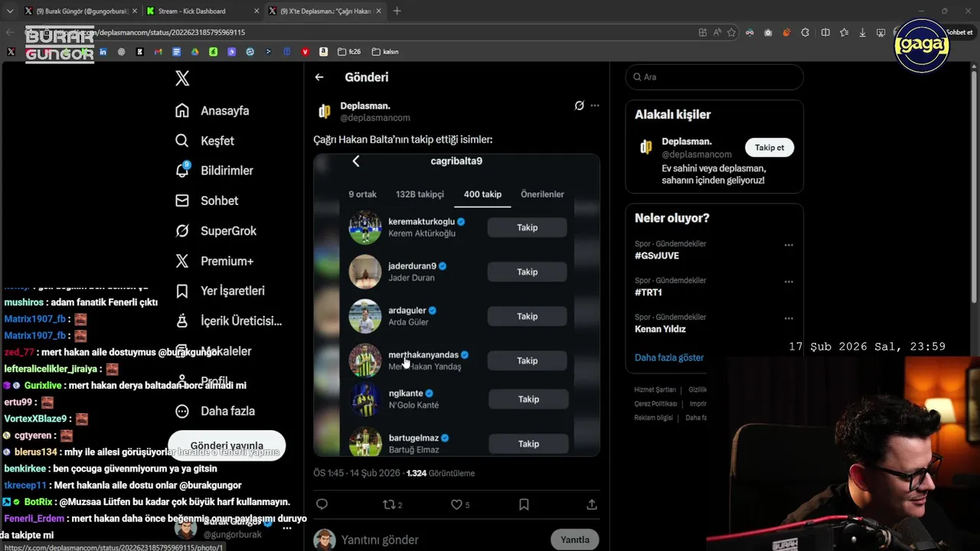Open the embedded Instagram follow-list image

point(456,305)
